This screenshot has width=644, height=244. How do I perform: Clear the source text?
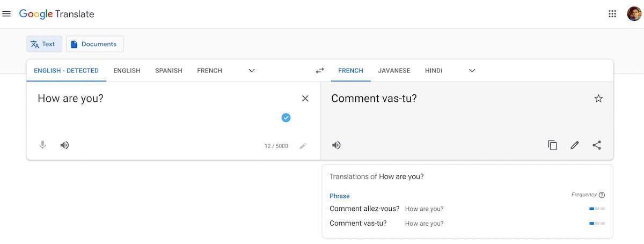pos(305,98)
